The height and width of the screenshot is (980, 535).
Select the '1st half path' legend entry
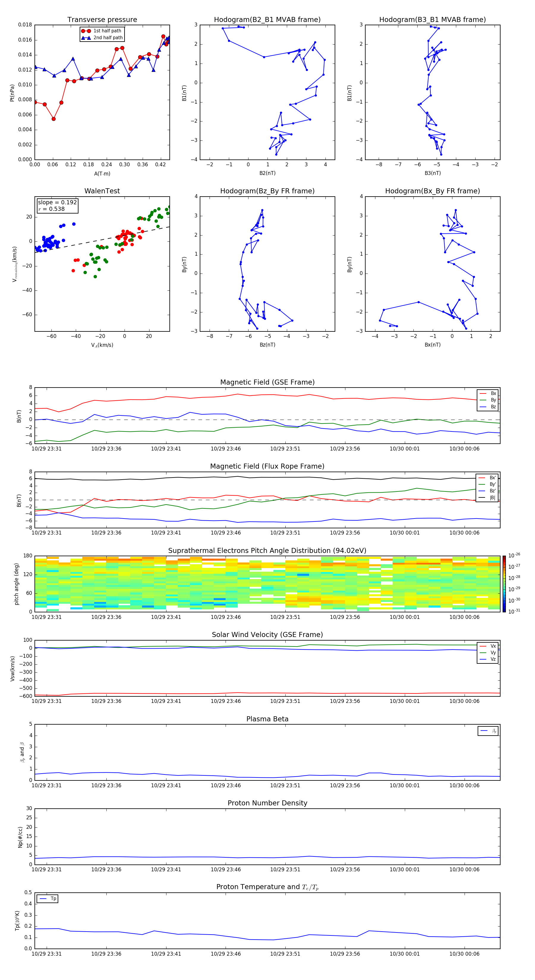(101, 31)
